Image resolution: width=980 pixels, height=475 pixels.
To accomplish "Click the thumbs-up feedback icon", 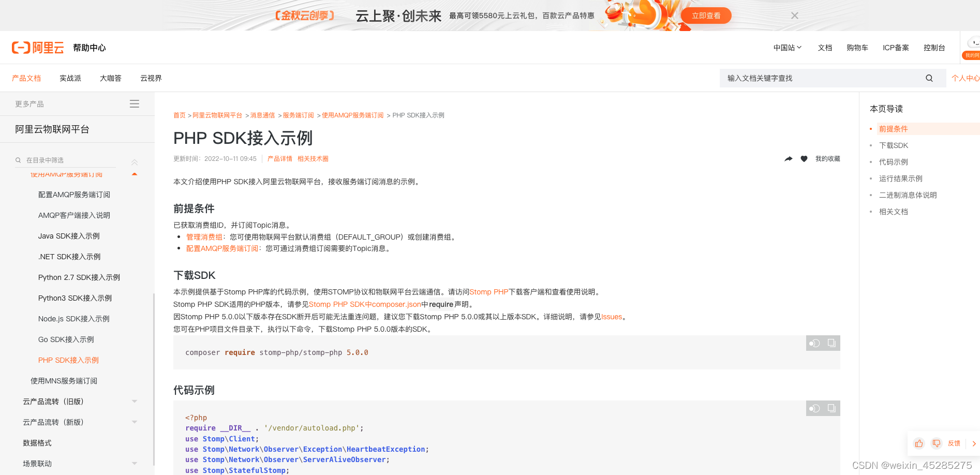I will pyautogui.click(x=919, y=443).
